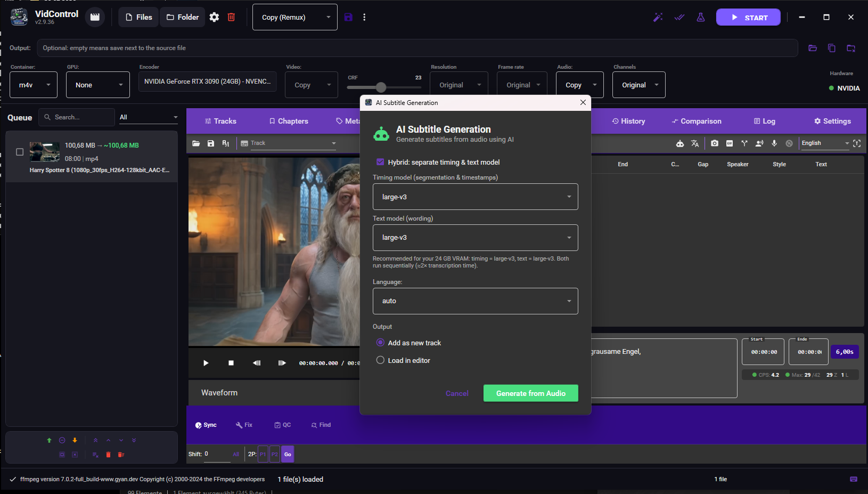Click the speaking person voice icon
868x494 pixels.
tap(759, 143)
